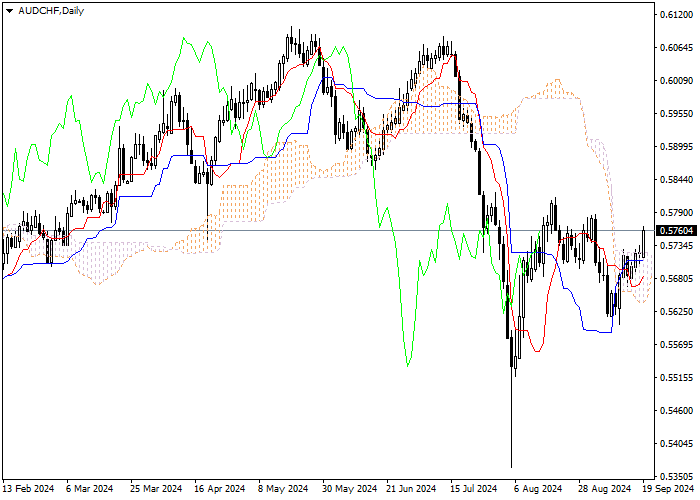The width and height of the screenshot is (700, 500).
Task: Select the 15 Jul 2024 date label
Action: point(474,489)
